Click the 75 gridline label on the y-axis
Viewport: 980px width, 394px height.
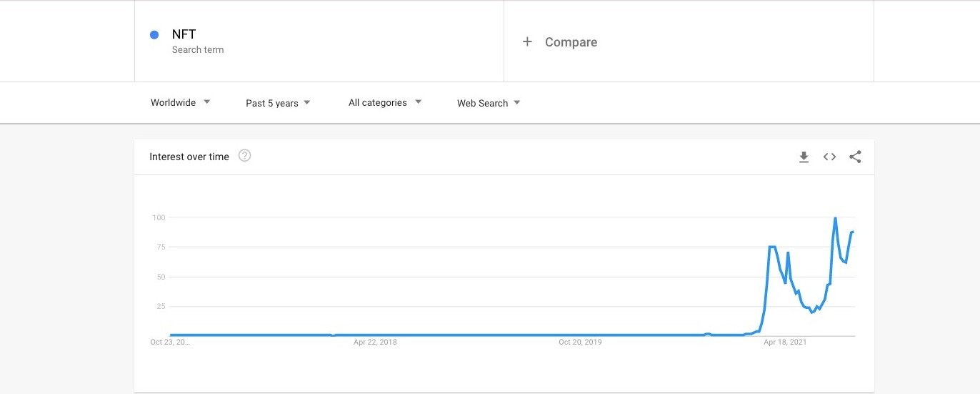coord(161,247)
